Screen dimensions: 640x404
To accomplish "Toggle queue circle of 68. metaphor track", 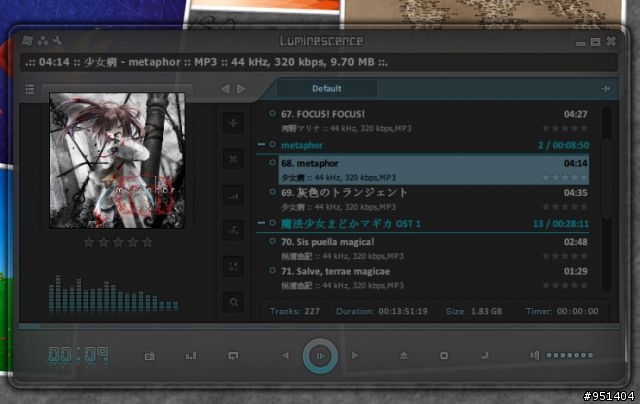I will pos(272,162).
